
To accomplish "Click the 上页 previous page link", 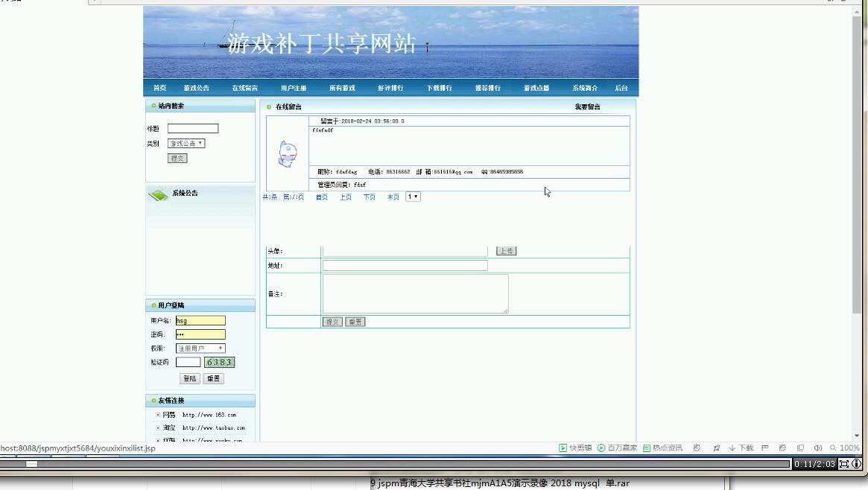I will point(346,197).
